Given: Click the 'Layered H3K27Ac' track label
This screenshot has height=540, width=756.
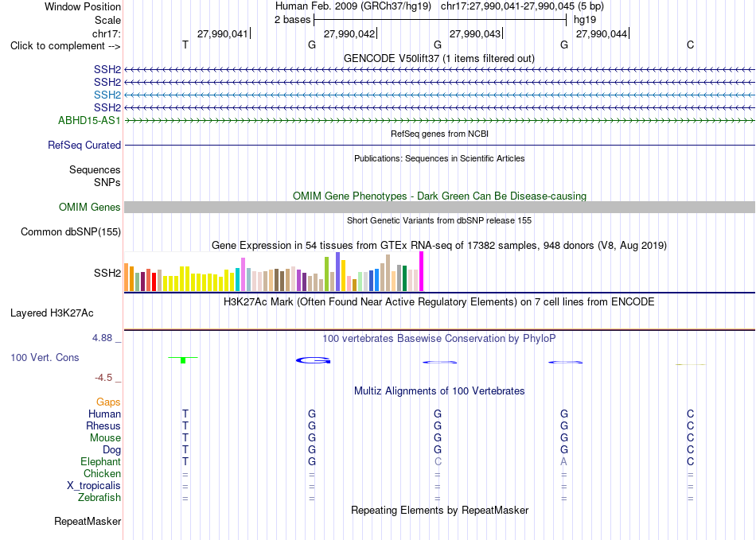Looking at the screenshot, I should click(x=52, y=313).
